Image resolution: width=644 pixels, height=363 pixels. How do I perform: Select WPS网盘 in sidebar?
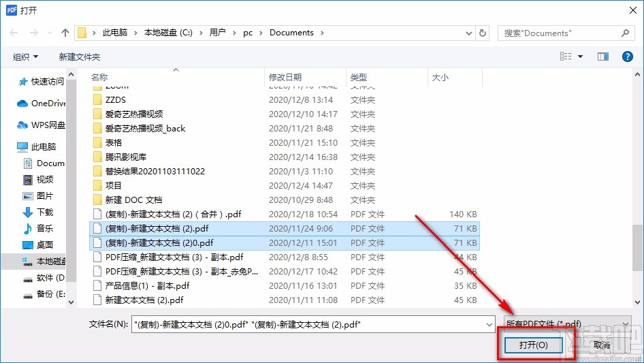click(41, 125)
